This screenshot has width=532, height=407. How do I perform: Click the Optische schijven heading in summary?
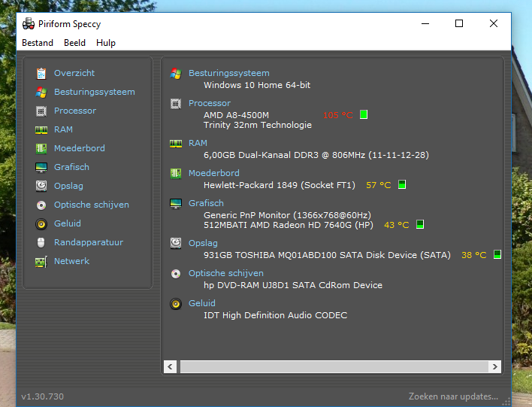point(226,273)
